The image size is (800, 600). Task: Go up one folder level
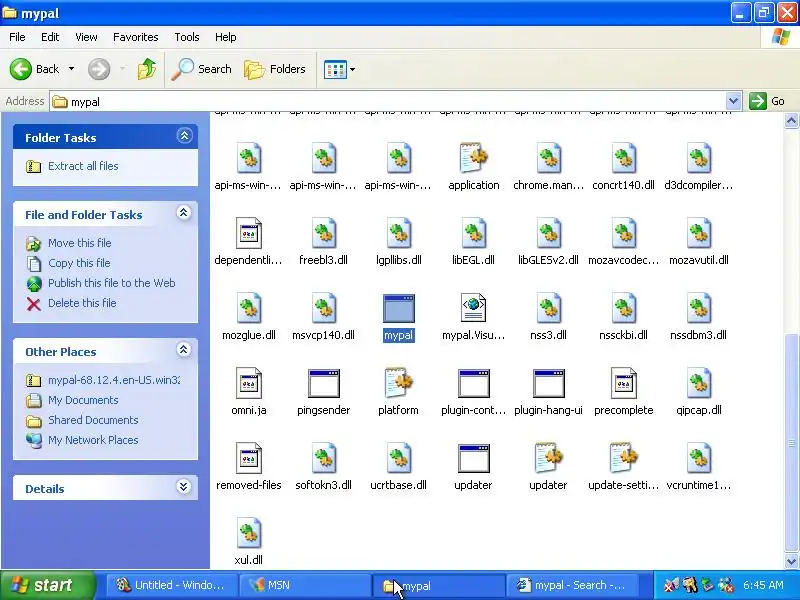tap(147, 69)
